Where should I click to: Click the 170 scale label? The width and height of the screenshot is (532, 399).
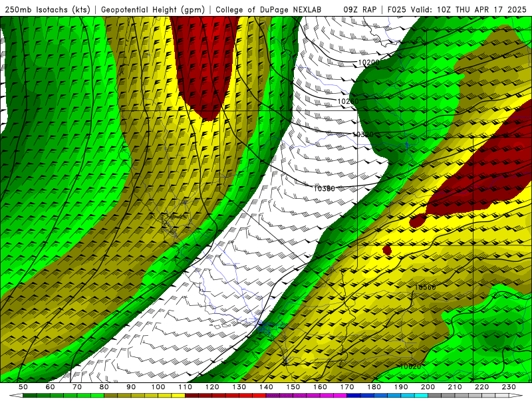tap(347, 387)
